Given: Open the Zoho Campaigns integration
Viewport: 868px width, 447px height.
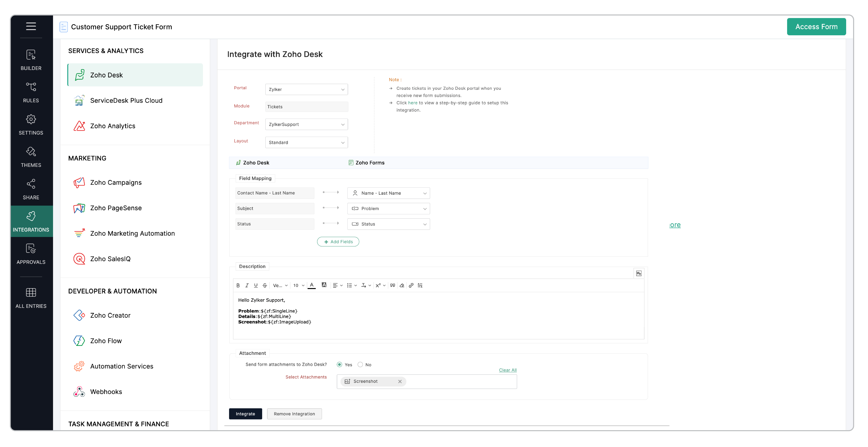Looking at the screenshot, I should (x=116, y=182).
